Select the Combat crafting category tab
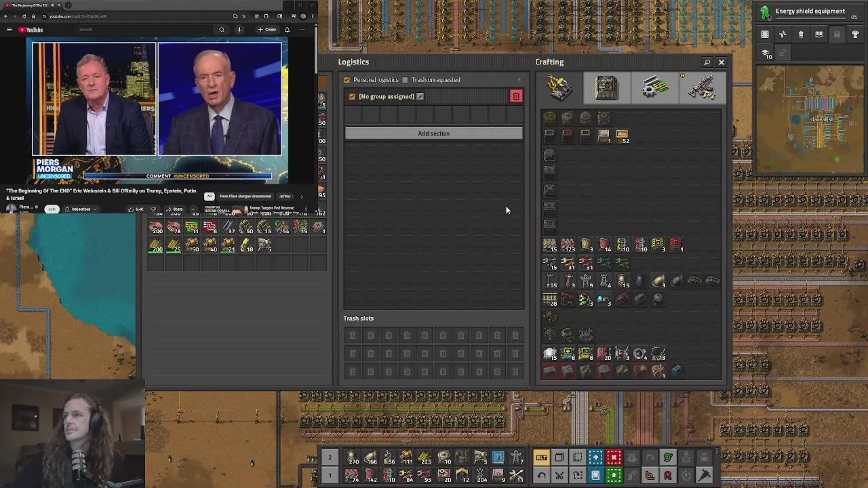This screenshot has height=488, width=868. pyautogui.click(x=701, y=88)
